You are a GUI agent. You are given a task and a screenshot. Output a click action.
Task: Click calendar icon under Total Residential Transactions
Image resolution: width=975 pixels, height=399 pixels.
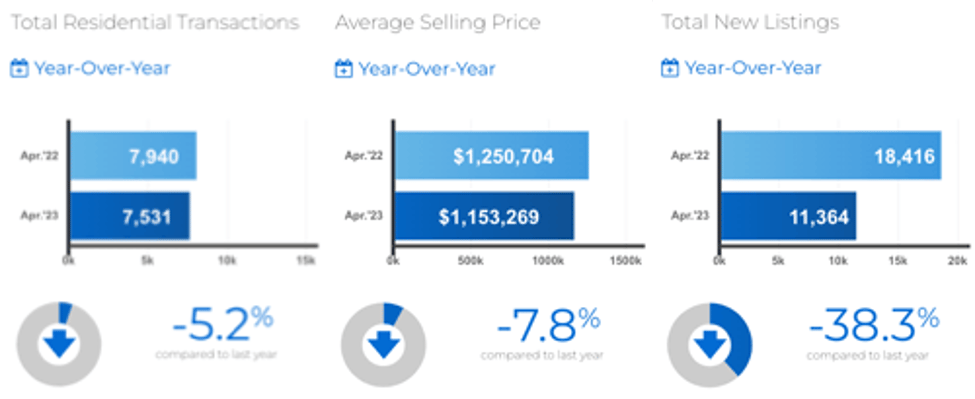[x=20, y=68]
